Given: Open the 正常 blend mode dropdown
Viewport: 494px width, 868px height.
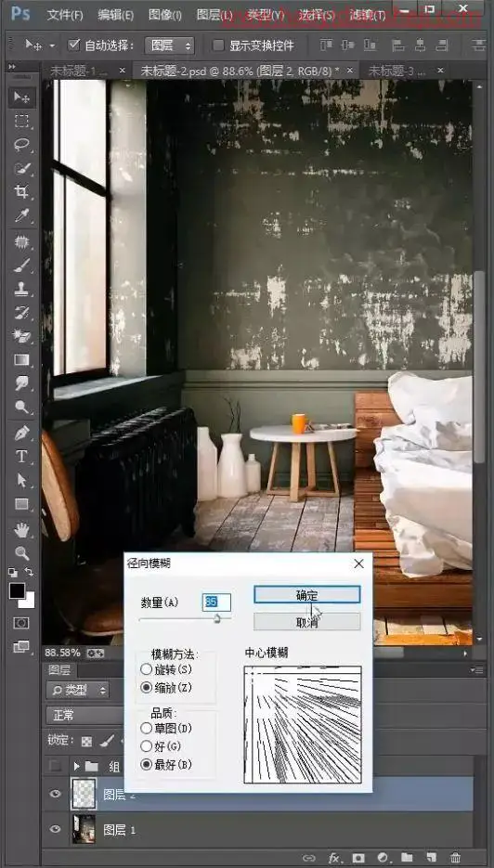Looking at the screenshot, I should (84, 715).
